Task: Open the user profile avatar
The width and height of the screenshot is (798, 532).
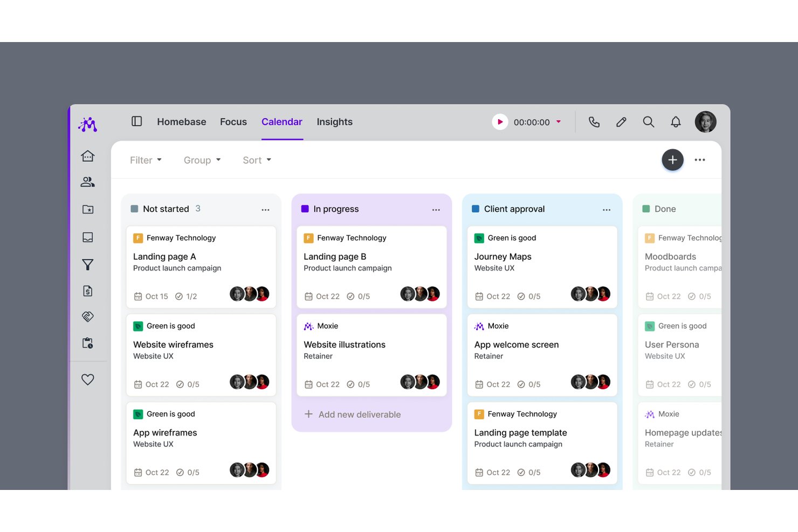Action: [x=705, y=122]
